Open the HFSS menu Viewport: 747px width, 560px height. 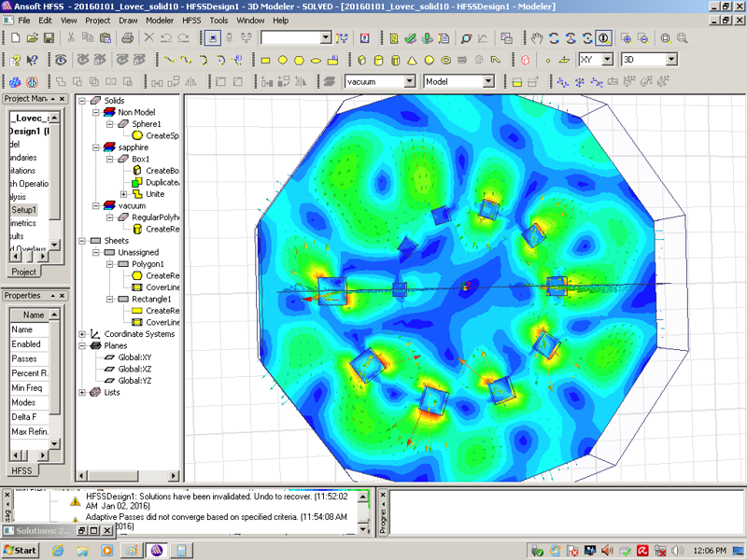(x=191, y=20)
